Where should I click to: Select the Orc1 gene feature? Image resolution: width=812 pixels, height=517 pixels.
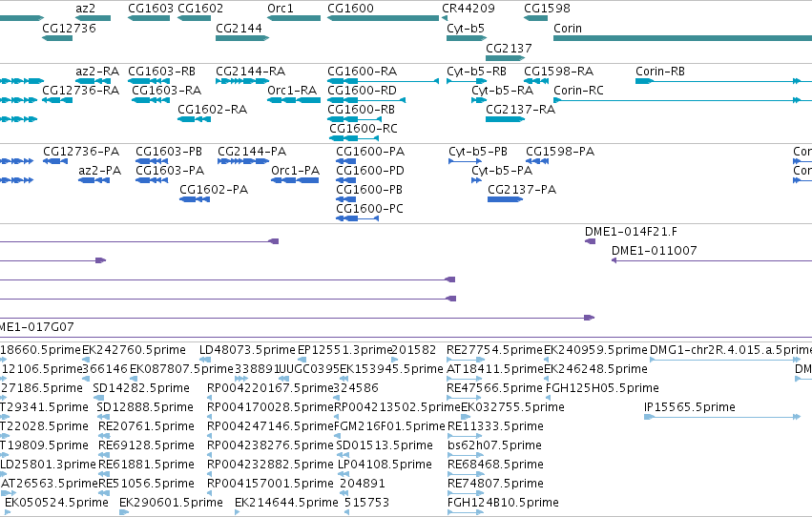[294, 18]
